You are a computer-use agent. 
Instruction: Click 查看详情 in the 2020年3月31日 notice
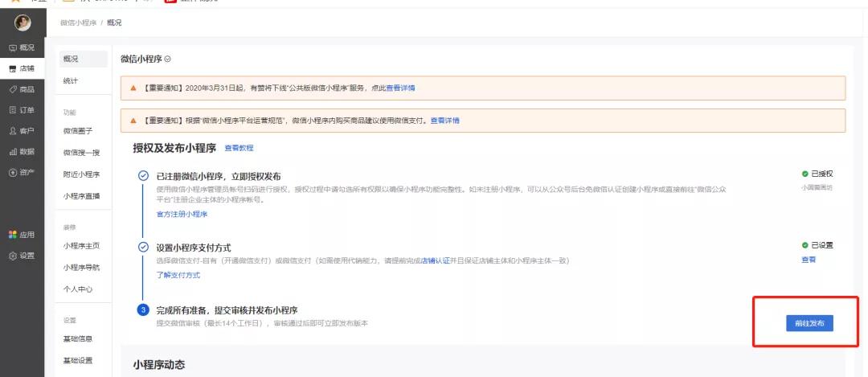coord(400,88)
